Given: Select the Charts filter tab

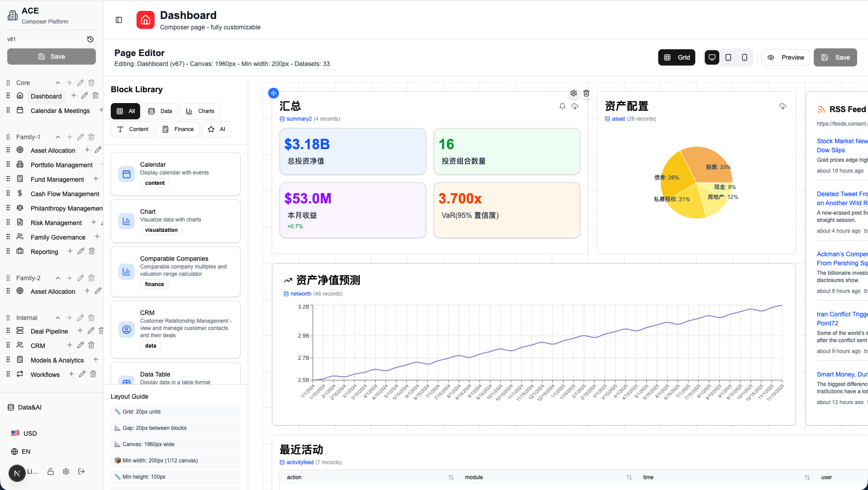Looking at the screenshot, I should point(200,111).
